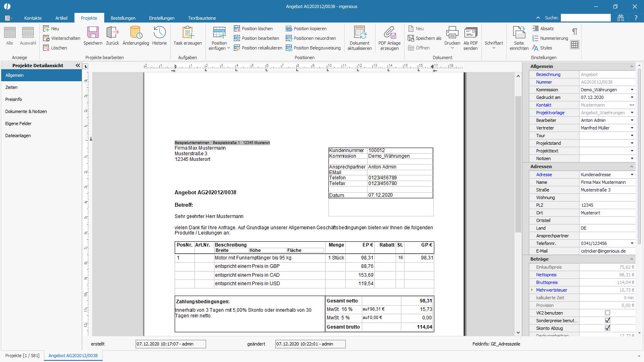This screenshot has width=644, height=362.
Task: Click Position kopieren
Action: pyautogui.click(x=306, y=29)
